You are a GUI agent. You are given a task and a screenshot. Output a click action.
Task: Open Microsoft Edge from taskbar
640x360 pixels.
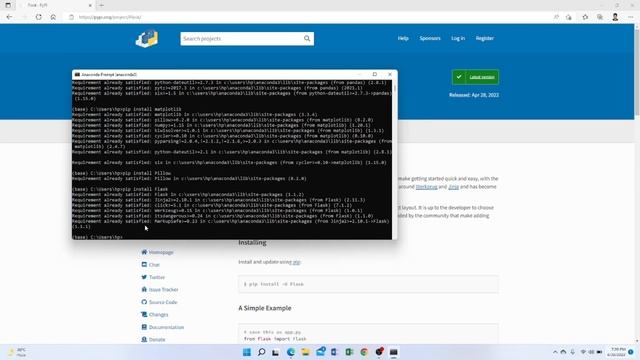pos(291,352)
